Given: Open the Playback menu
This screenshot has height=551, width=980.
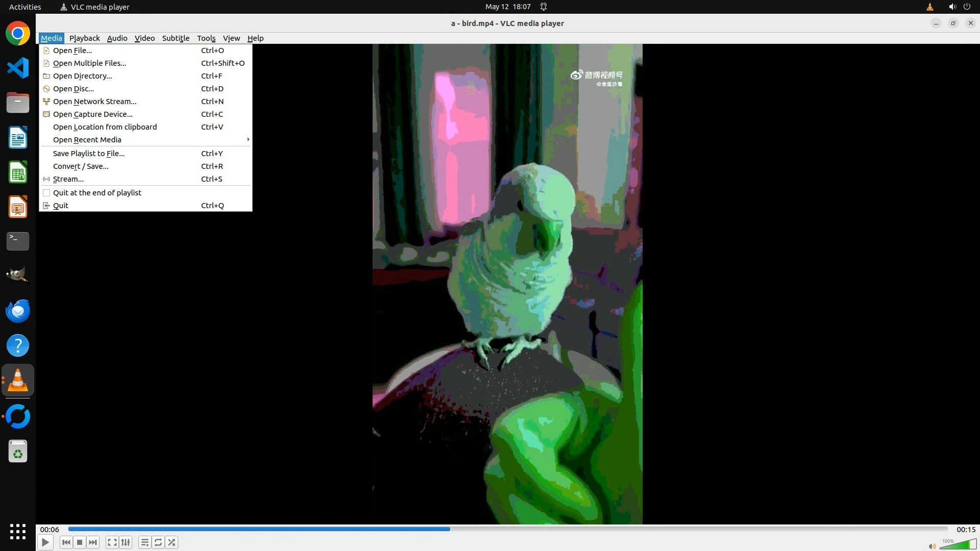Looking at the screenshot, I should (84, 38).
